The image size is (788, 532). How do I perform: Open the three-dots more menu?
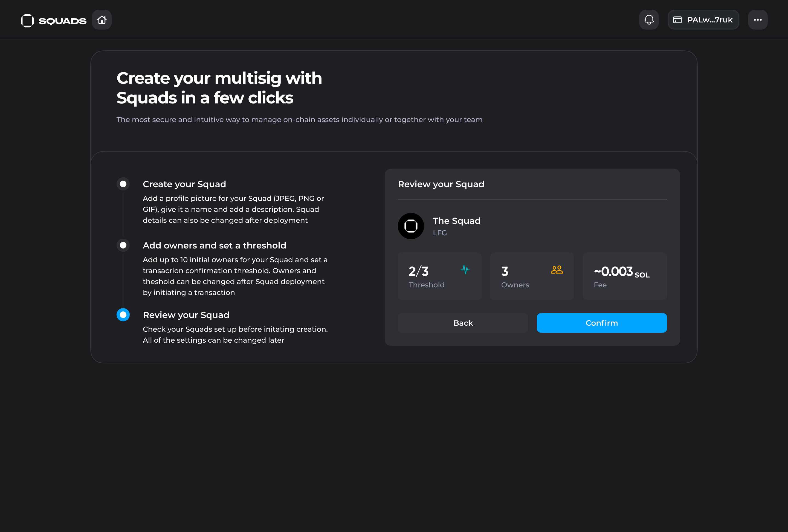pyautogui.click(x=757, y=20)
